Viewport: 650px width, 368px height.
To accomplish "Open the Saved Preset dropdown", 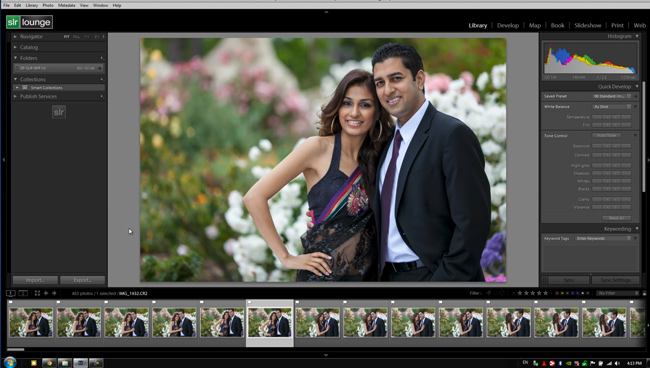I will click(x=612, y=96).
